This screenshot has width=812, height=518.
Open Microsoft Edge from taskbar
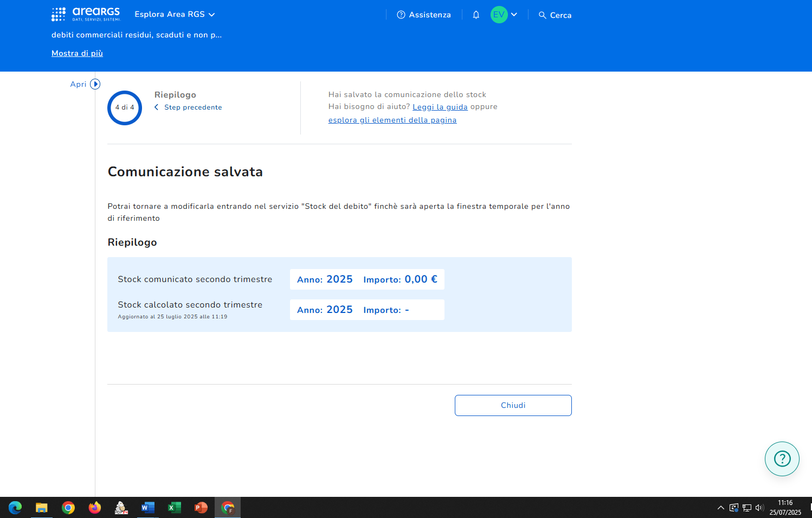click(15, 508)
